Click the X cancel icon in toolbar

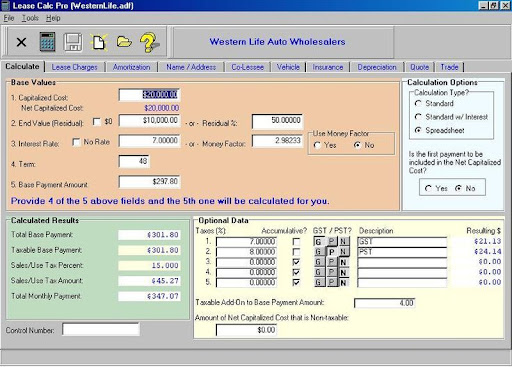click(21, 42)
